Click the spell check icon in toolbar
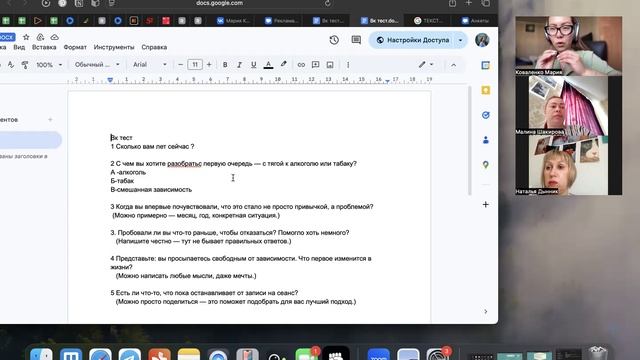 (11, 64)
